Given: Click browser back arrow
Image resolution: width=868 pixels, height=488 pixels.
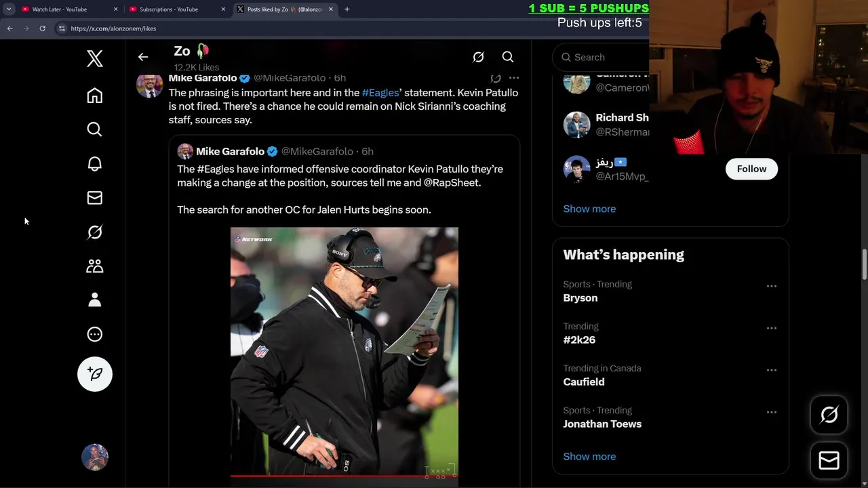Looking at the screenshot, I should [x=9, y=28].
